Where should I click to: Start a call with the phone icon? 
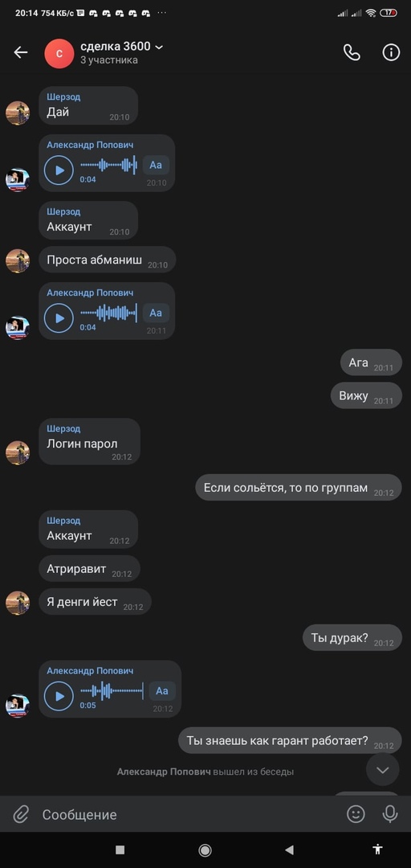[x=352, y=52]
